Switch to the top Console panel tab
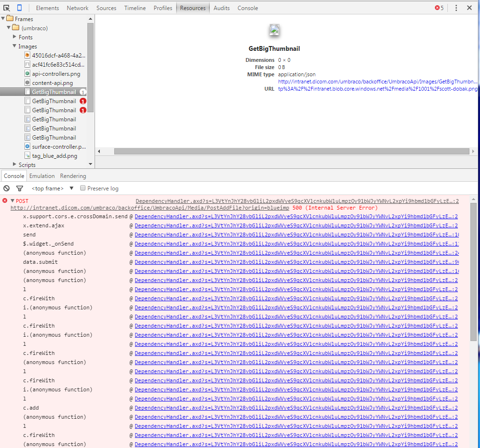The width and height of the screenshot is (480, 448). [x=248, y=8]
